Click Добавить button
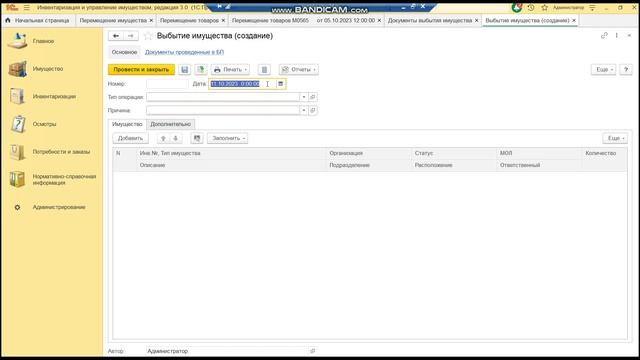Image resolution: width=640 pixels, height=360 pixels. point(130,138)
